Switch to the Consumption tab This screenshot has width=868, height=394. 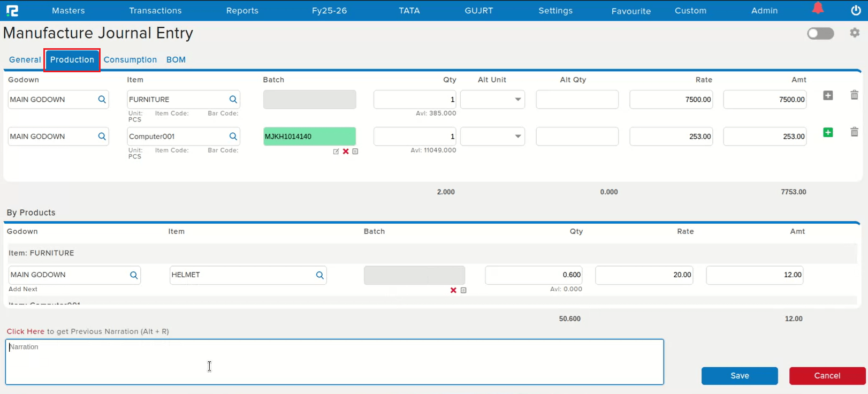(x=130, y=60)
